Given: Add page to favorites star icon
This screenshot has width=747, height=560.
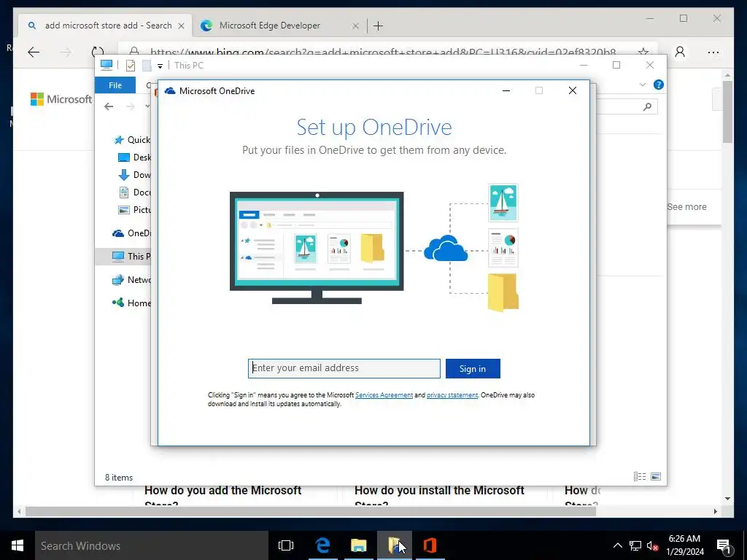Looking at the screenshot, I should point(643,52).
